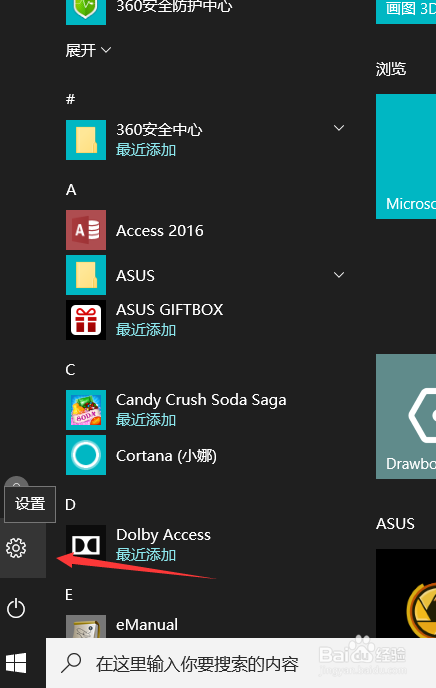Open the Microsoft tile under 浏览
Viewport: 436px width, 688px height.
click(406, 156)
